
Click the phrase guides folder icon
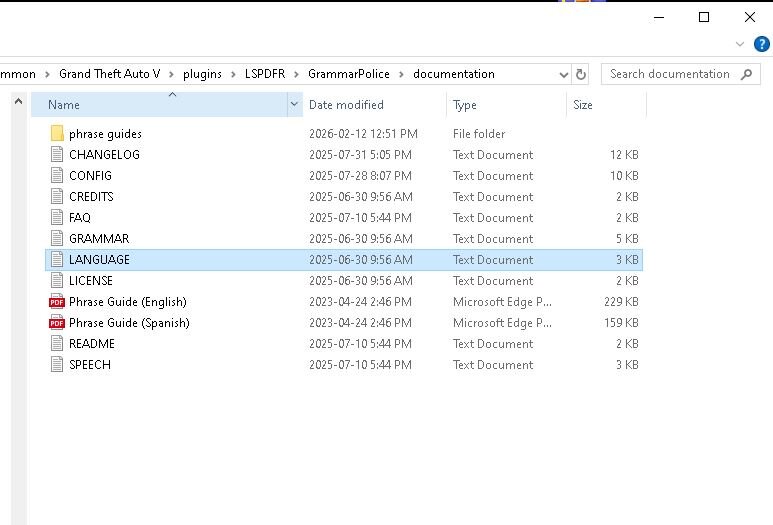pyautogui.click(x=57, y=134)
